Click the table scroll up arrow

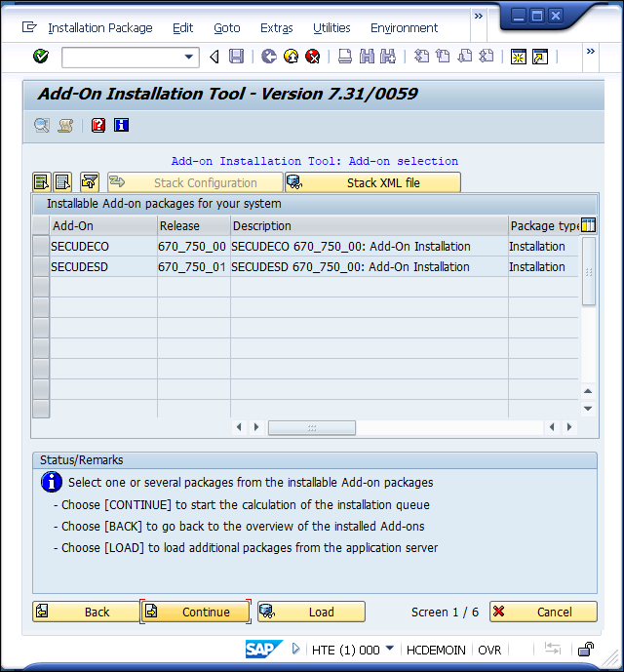[x=588, y=391]
